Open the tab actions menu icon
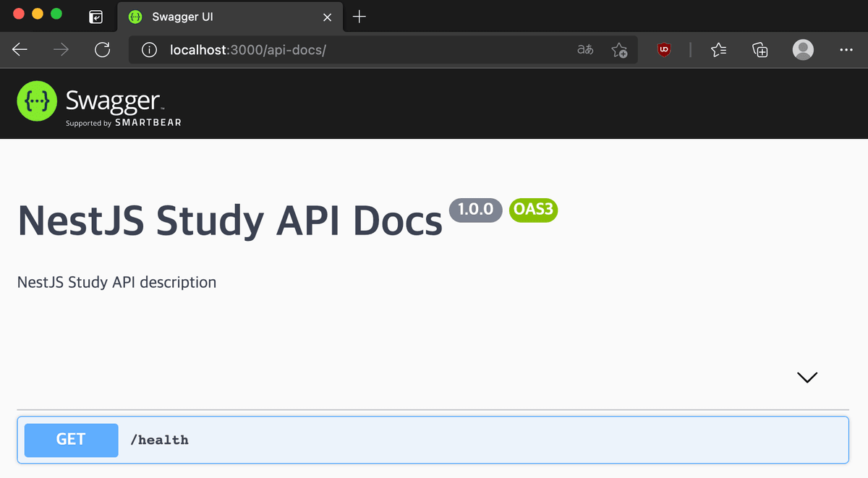This screenshot has width=868, height=478. [95, 17]
